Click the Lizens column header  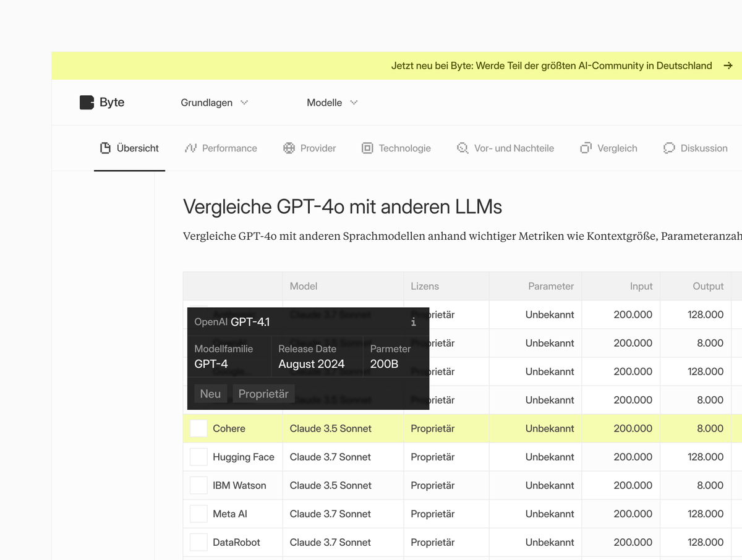click(x=425, y=286)
